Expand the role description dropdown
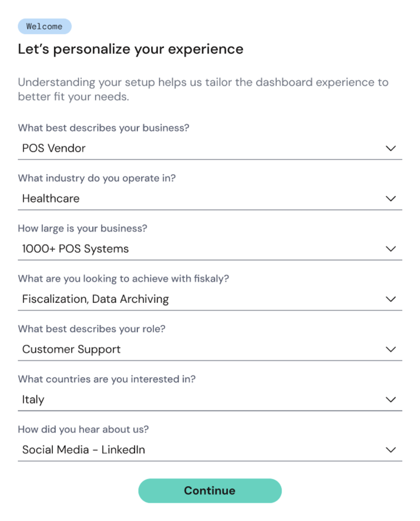The image size is (420, 521). tap(210, 349)
